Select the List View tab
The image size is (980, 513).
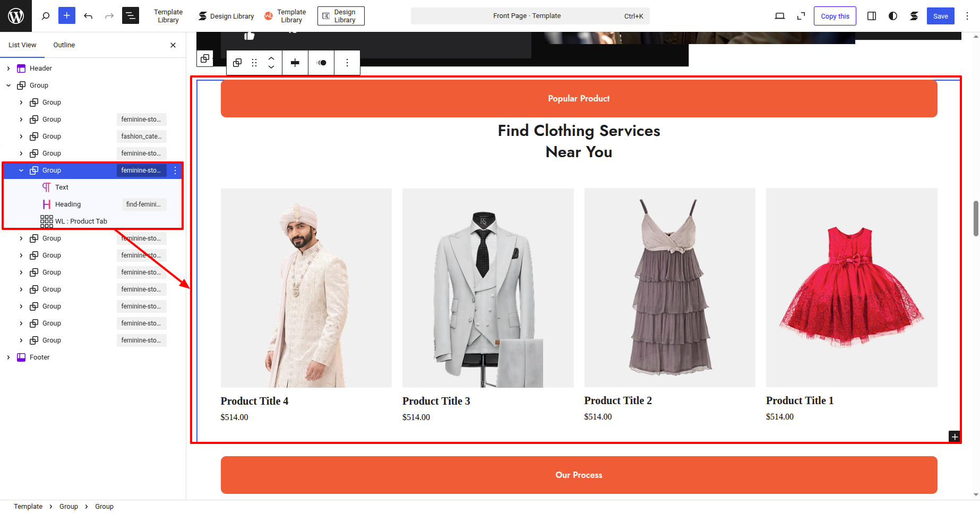click(22, 45)
